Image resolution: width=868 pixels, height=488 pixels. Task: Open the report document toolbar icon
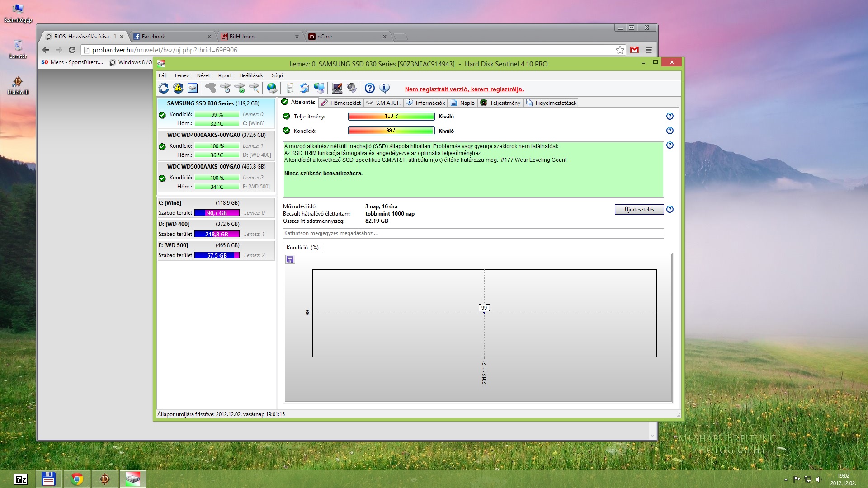tap(290, 88)
